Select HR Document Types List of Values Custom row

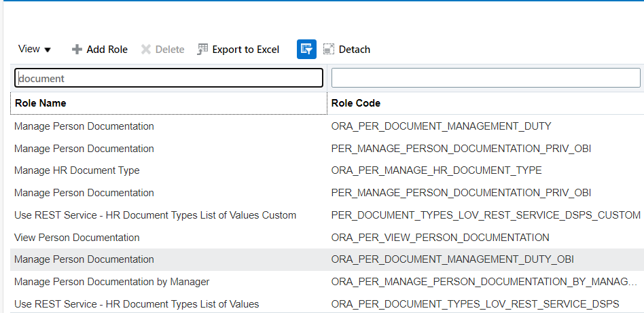click(327, 215)
